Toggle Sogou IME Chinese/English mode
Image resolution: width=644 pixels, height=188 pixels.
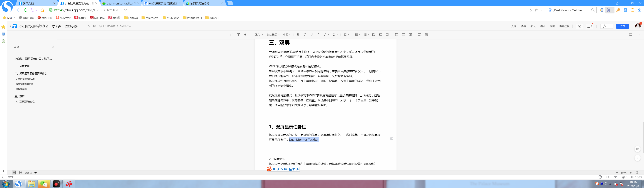point(274,169)
